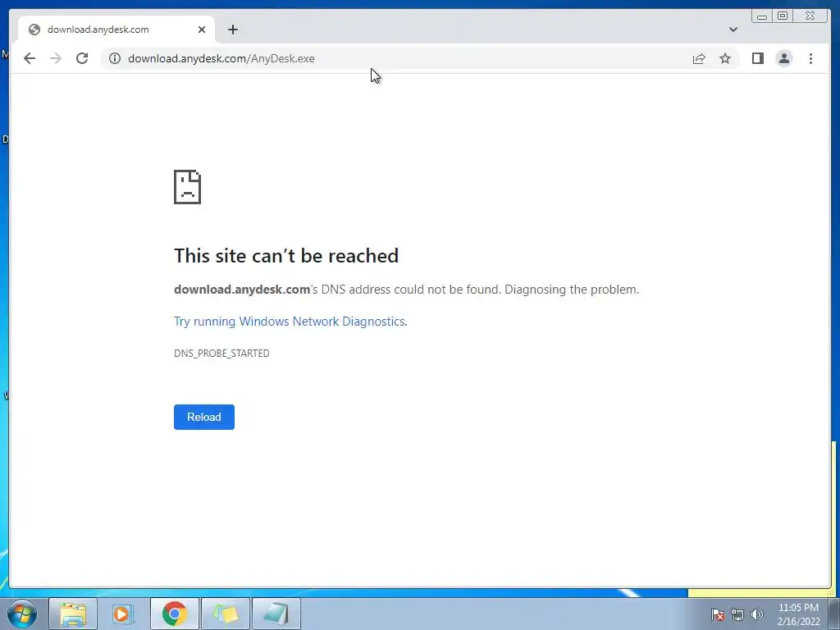The height and width of the screenshot is (630, 840).
Task: Open Chrome side panel icon
Action: (757, 58)
